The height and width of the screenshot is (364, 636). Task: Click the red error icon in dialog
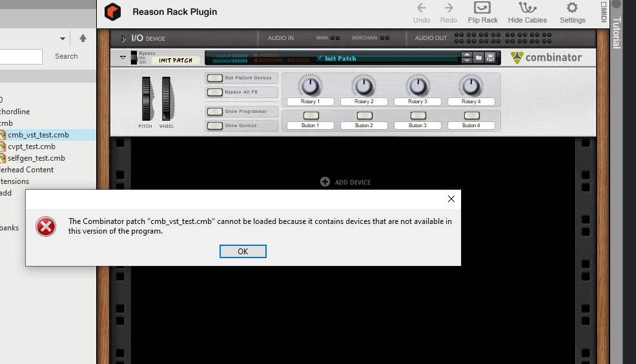pyautogui.click(x=46, y=227)
